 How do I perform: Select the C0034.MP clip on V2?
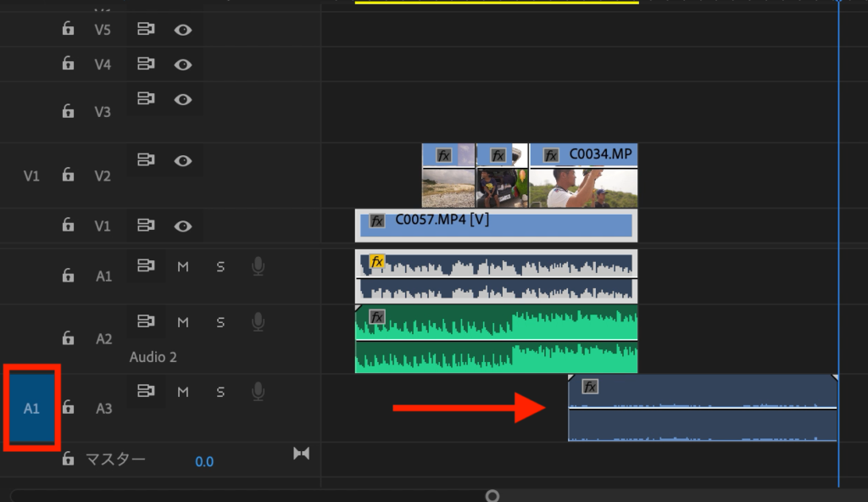pos(583,175)
